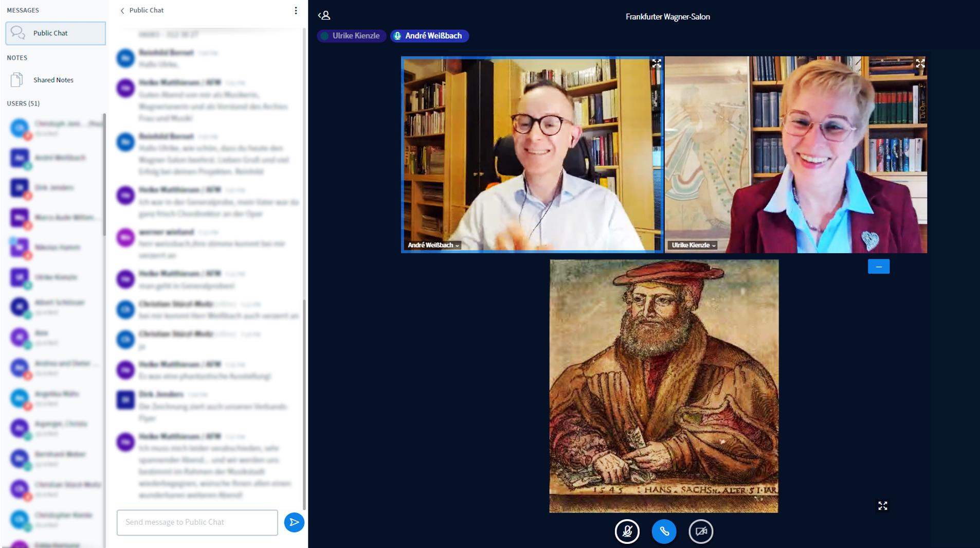Open chat options three-dot menu
The width and height of the screenshot is (980, 548).
coord(296,10)
